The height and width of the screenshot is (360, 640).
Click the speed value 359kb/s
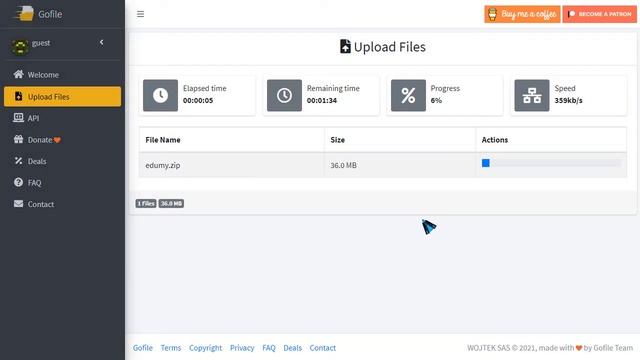pos(568,100)
